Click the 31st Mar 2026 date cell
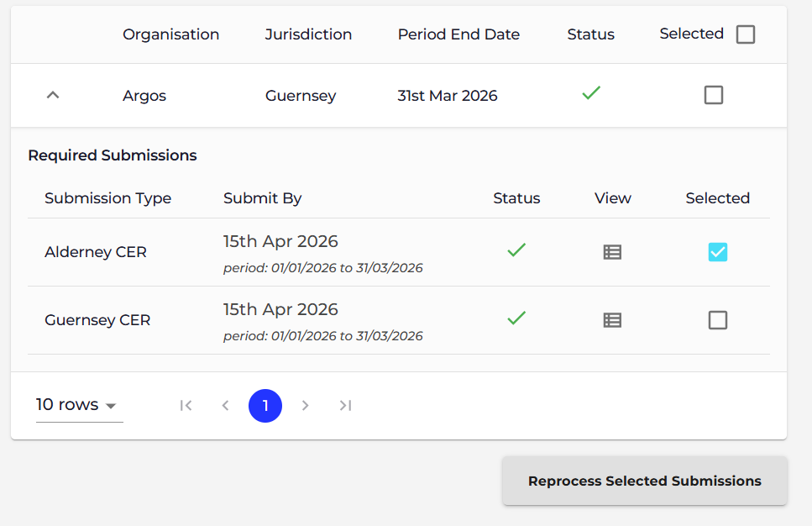This screenshot has height=526, width=812. 448,96
